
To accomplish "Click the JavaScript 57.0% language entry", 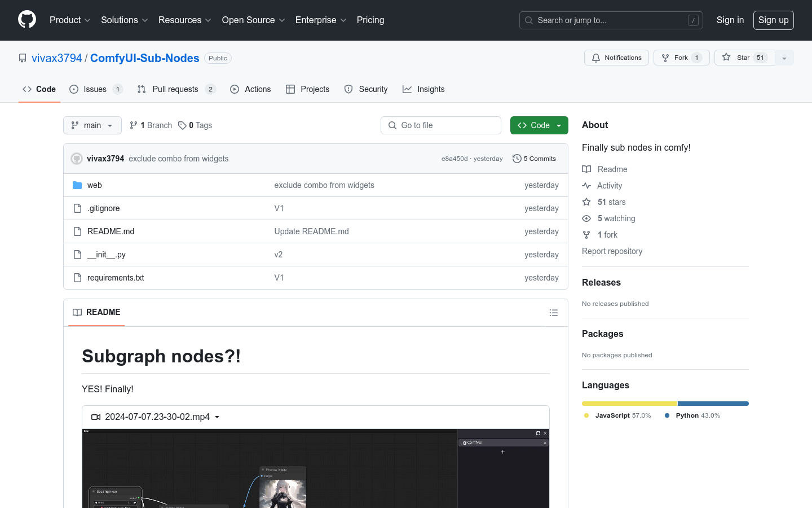I will [x=617, y=415].
